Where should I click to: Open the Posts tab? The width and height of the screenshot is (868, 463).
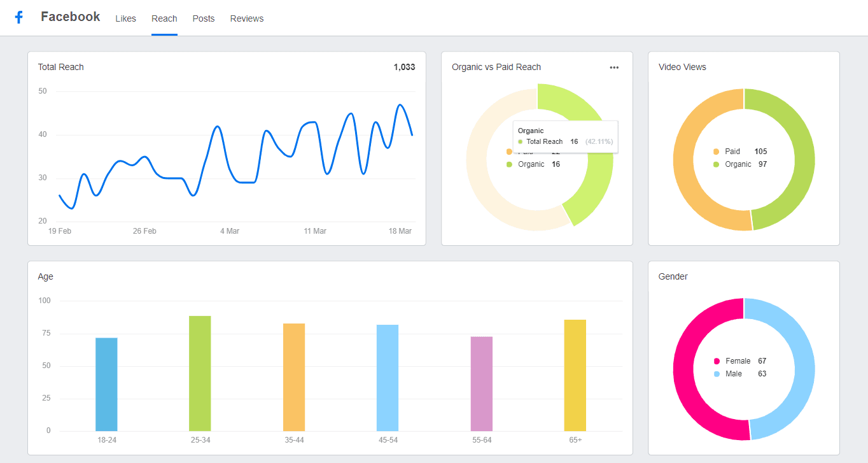click(x=203, y=18)
